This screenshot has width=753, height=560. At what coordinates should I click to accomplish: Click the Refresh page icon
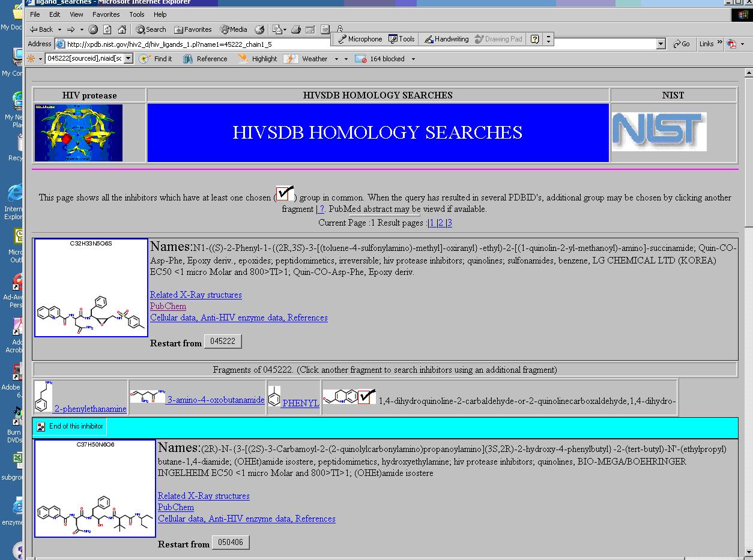coord(107,29)
